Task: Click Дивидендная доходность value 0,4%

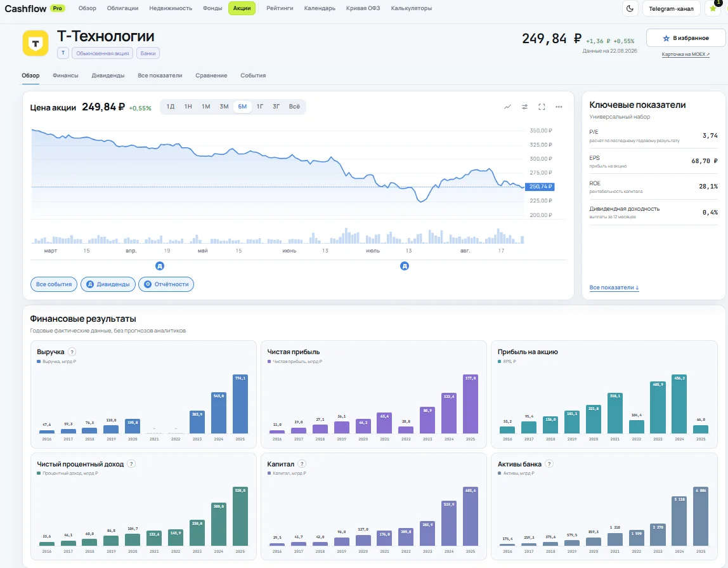Action: pos(710,213)
